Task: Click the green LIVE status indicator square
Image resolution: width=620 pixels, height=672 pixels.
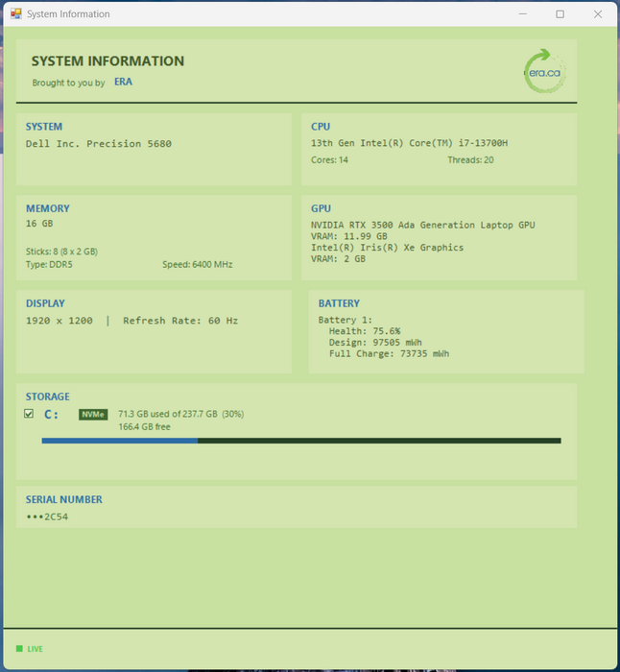Action: coord(19,648)
